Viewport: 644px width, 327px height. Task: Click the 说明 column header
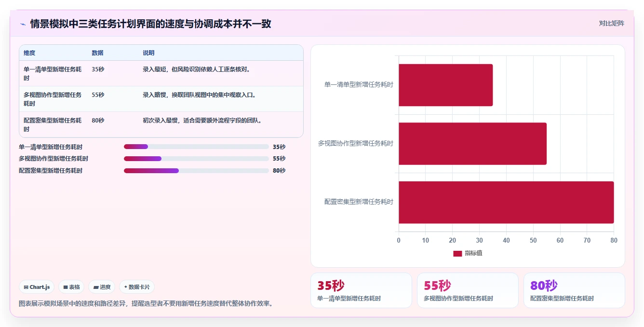click(148, 53)
